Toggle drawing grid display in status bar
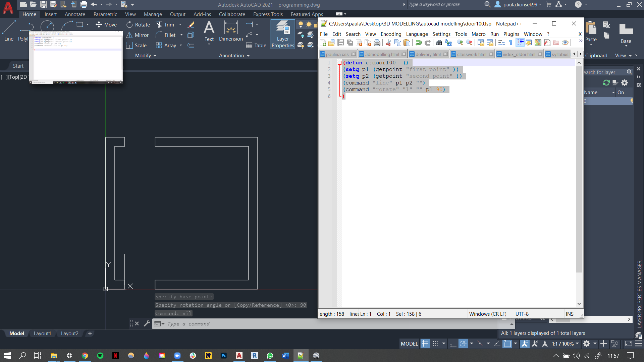Viewport: 644px width, 362px height. (x=425, y=344)
